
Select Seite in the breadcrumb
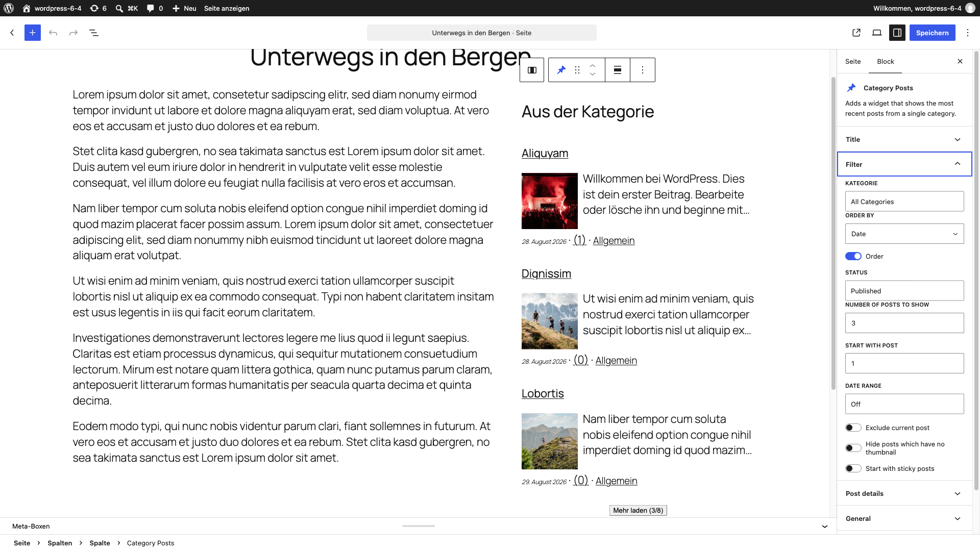22,543
